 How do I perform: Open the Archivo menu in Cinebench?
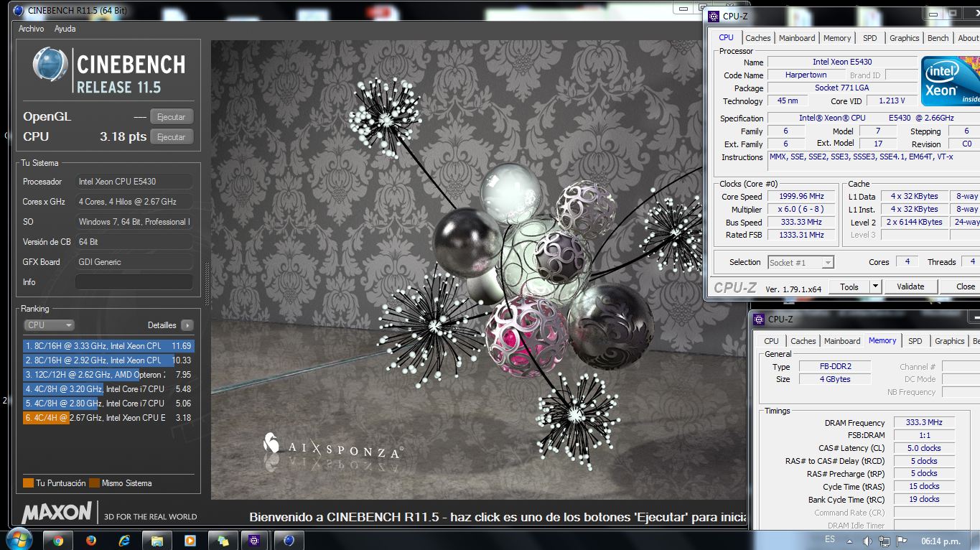(x=31, y=29)
